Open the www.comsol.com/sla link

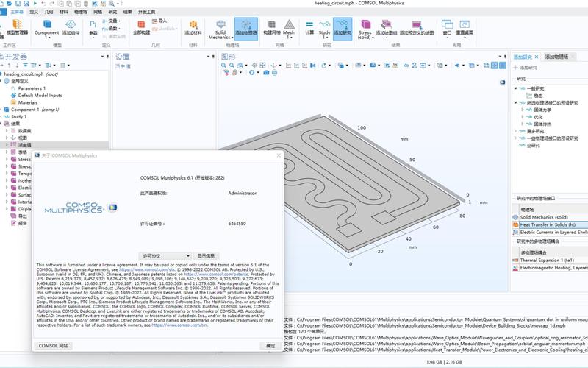point(146,269)
